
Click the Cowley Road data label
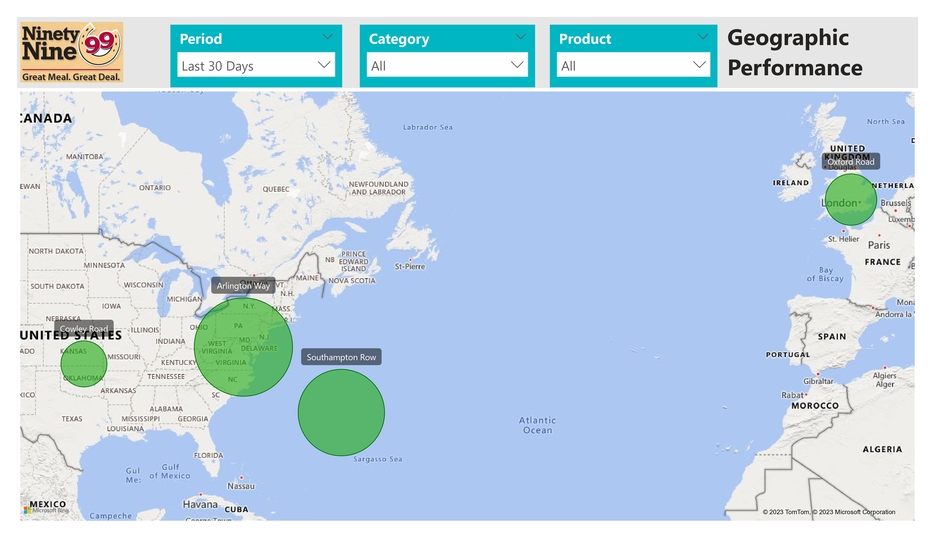point(84,329)
